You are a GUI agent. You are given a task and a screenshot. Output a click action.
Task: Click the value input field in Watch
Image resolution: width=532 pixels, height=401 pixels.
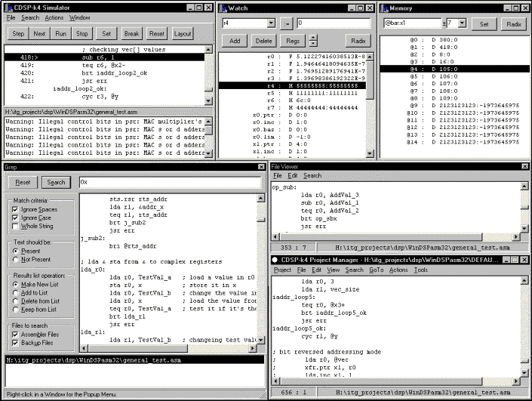tap(334, 23)
